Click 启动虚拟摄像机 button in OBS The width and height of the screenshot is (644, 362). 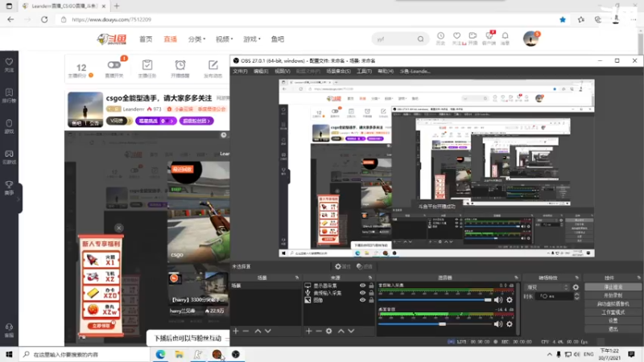pos(613,304)
